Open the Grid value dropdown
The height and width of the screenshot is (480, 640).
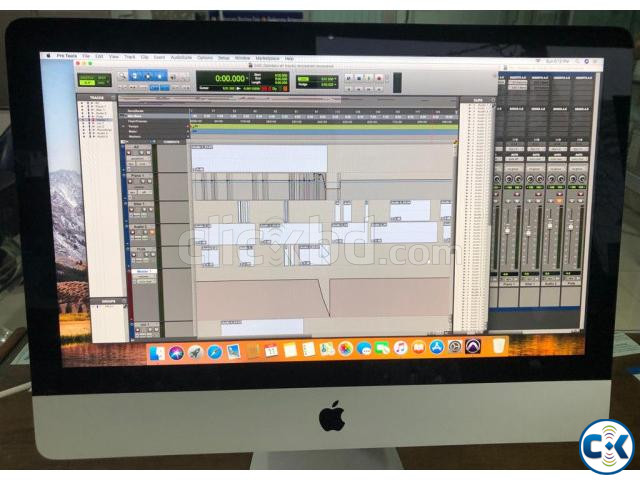[x=335, y=79]
